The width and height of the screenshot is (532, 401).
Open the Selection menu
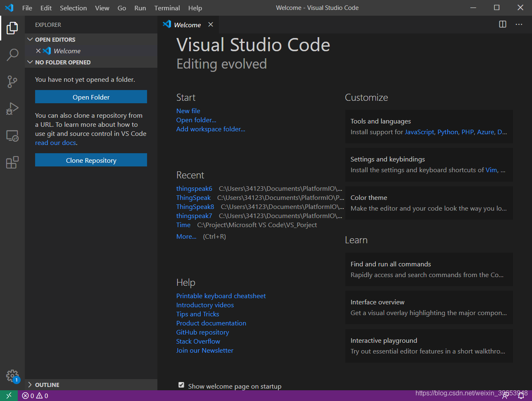[73, 8]
